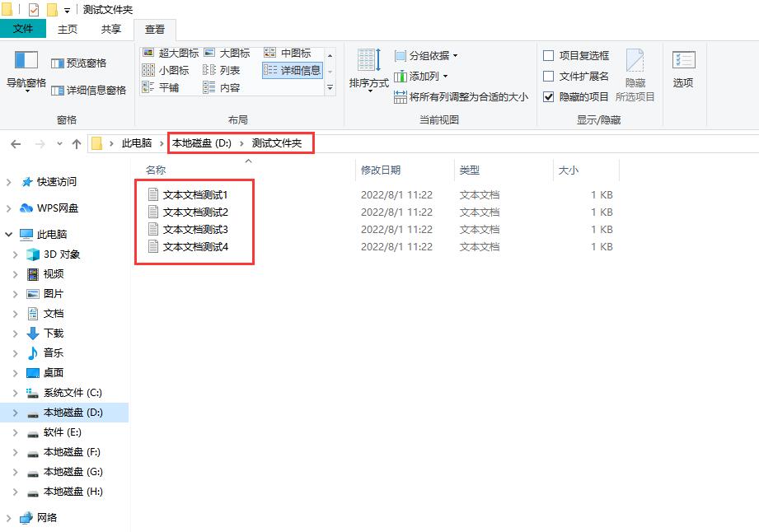Switch to Home (主页) tab
Viewport: 759px width, 532px height.
(68, 30)
